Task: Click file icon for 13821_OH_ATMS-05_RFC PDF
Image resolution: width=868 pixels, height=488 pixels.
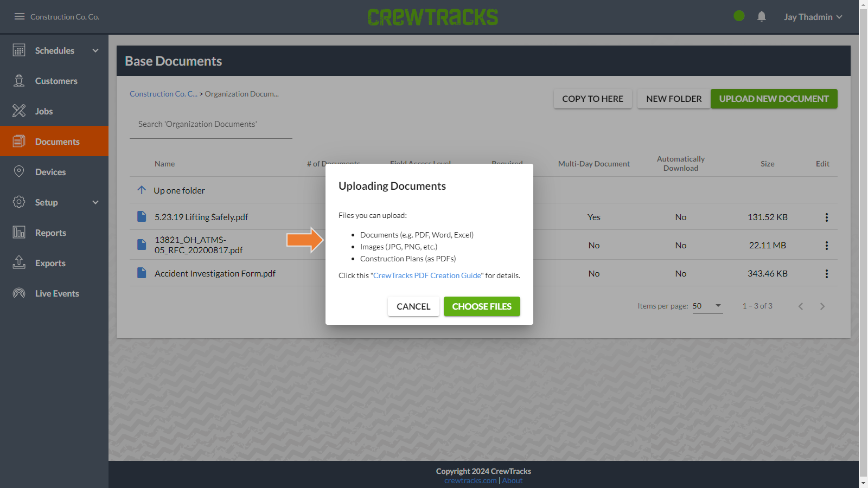Action: pos(142,245)
